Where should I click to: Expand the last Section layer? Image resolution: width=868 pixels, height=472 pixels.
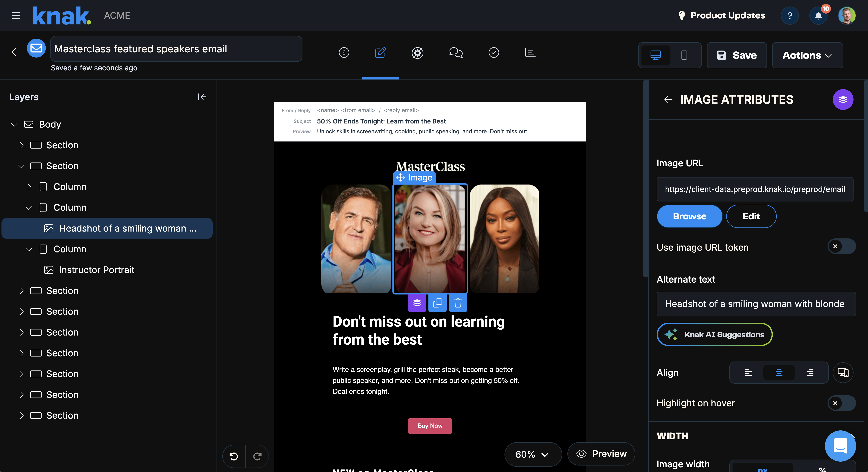[22, 416]
